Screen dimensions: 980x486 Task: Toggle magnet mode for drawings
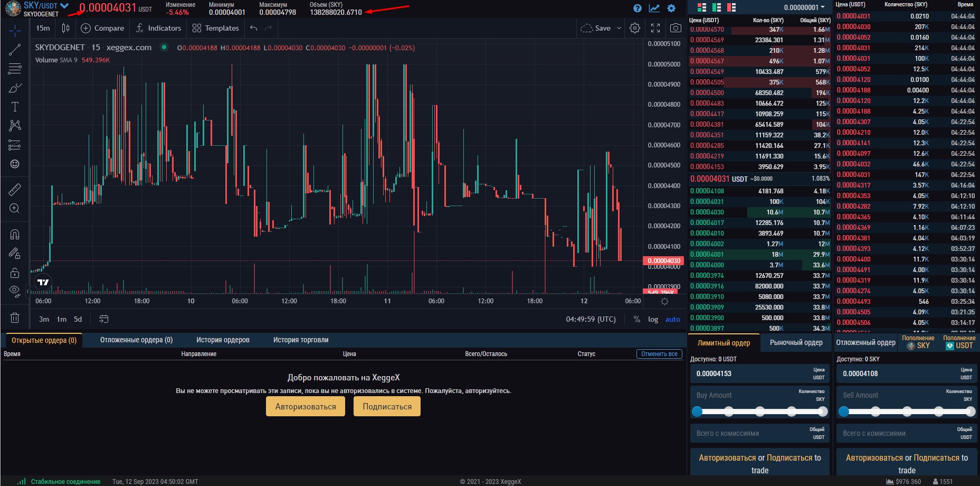pos(15,234)
